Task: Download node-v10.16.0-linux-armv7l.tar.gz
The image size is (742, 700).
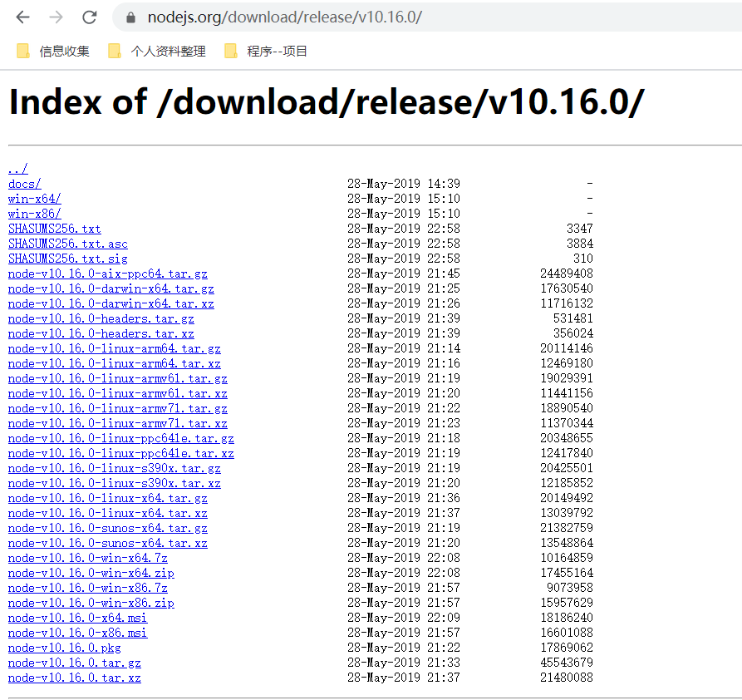Action: (x=118, y=408)
